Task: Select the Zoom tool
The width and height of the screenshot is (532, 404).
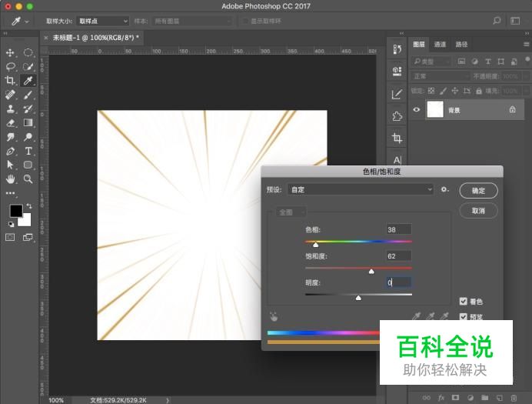Action: point(28,179)
